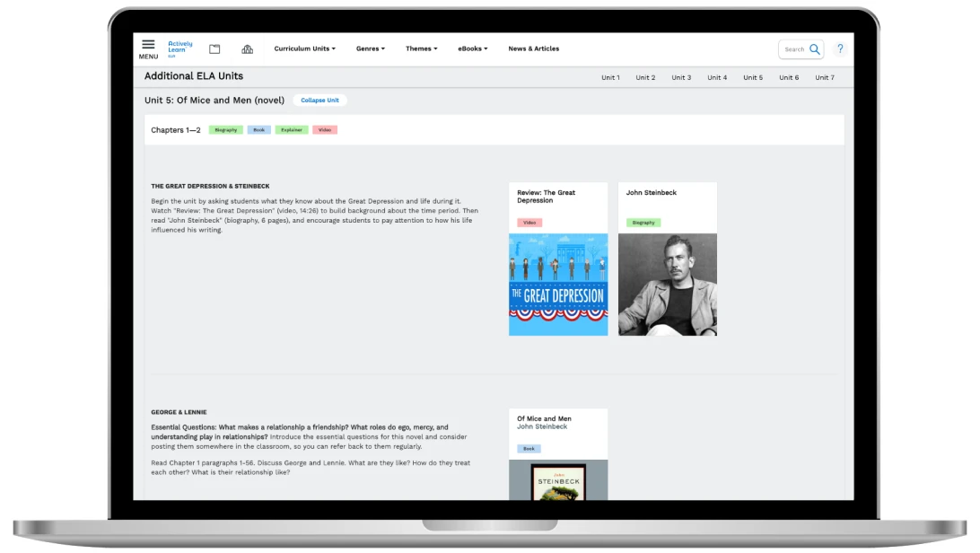This screenshot has height=553, width=980.
Task: Expand the eBooks dropdown
Action: [x=472, y=48]
